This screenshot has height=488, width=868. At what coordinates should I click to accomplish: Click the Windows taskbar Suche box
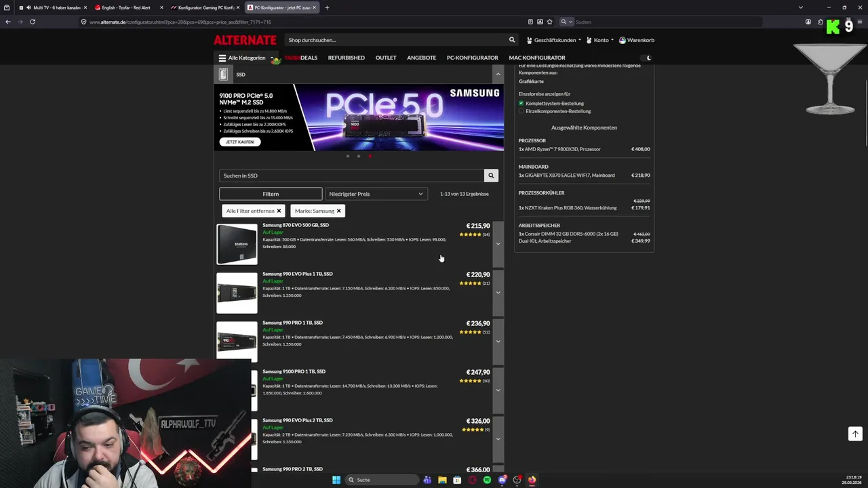(381, 480)
